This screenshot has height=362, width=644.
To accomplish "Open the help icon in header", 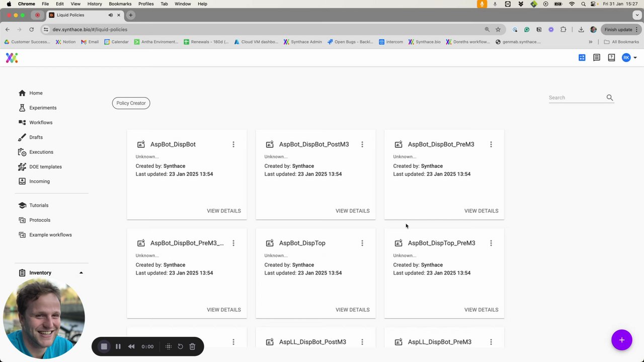I will pos(611,58).
